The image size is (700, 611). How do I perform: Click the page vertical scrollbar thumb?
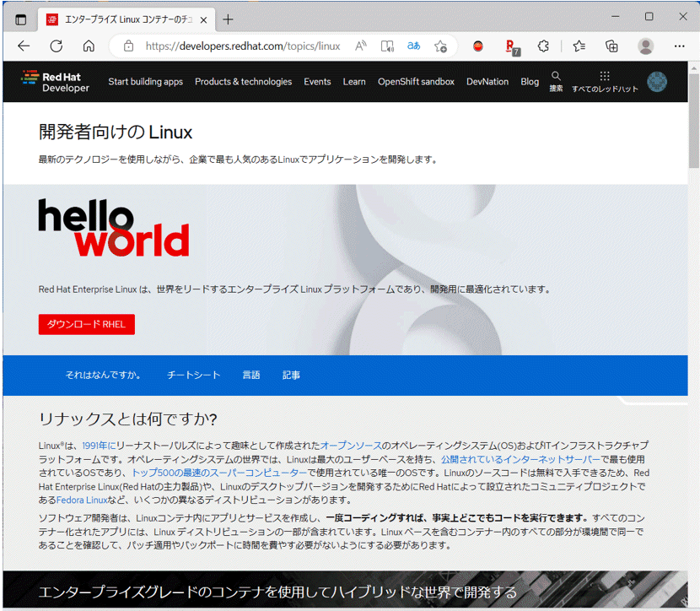click(694, 121)
